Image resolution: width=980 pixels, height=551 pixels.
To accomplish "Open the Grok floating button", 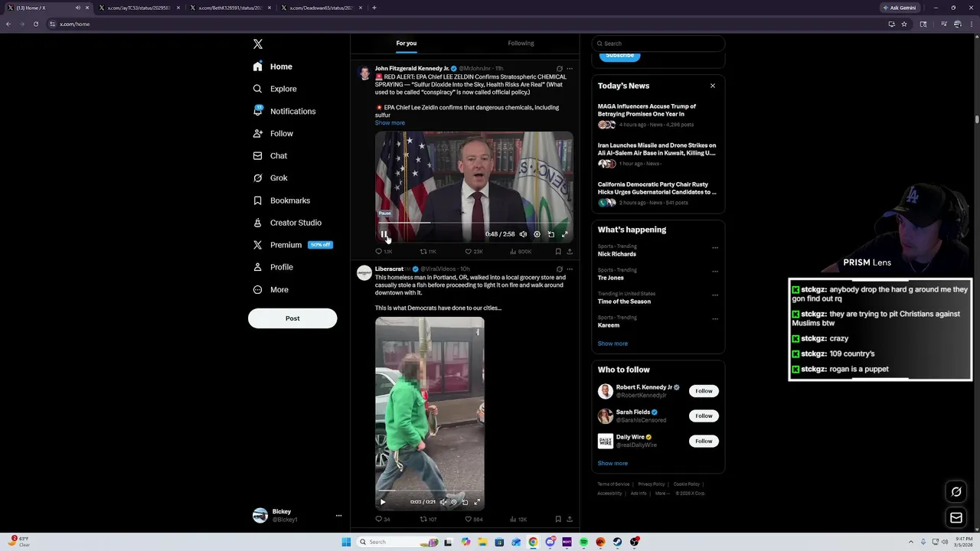I will point(956,492).
